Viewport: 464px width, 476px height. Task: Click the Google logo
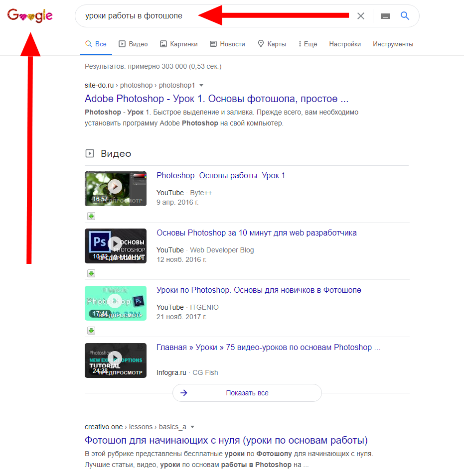[30, 15]
